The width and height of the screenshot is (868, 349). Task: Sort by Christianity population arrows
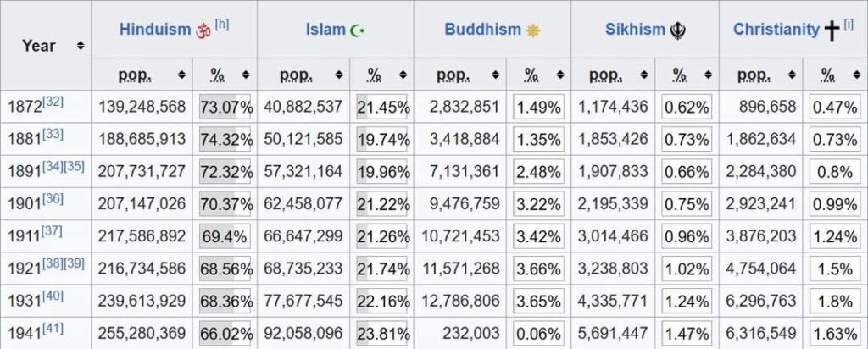pyautogui.click(x=792, y=75)
